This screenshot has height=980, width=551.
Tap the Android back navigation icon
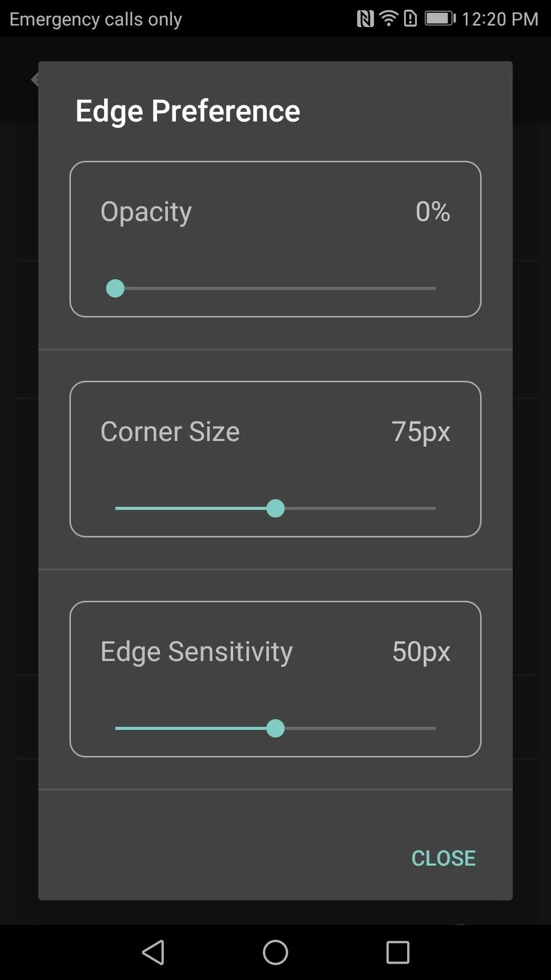[x=153, y=952]
